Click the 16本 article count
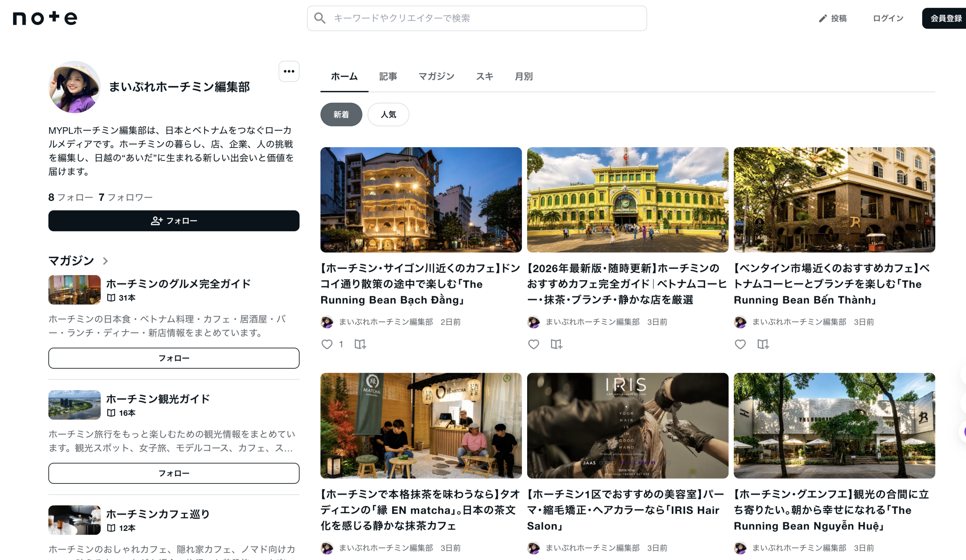The width and height of the screenshot is (966, 560). pyautogui.click(x=127, y=413)
